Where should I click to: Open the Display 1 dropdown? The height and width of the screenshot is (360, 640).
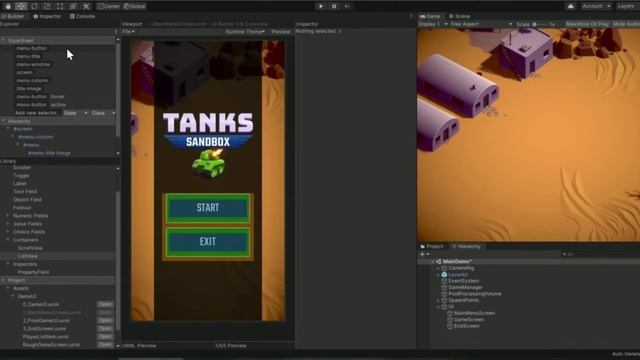[433, 24]
